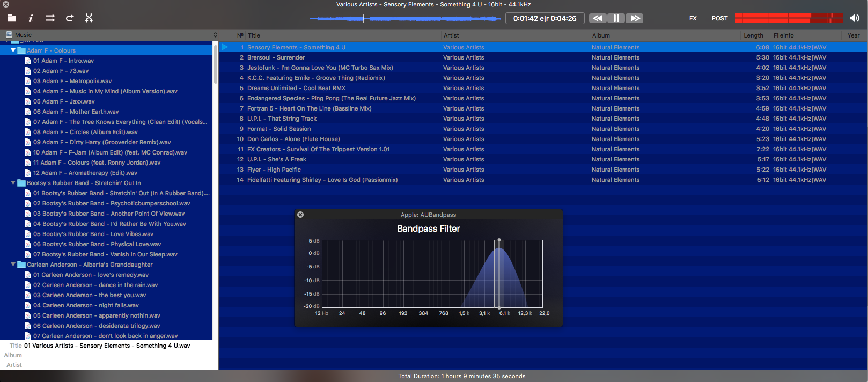Click file icon of 04 Carleen Anderson - night falls.wav
Screen dimensions: 868x382
[x=28, y=305]
